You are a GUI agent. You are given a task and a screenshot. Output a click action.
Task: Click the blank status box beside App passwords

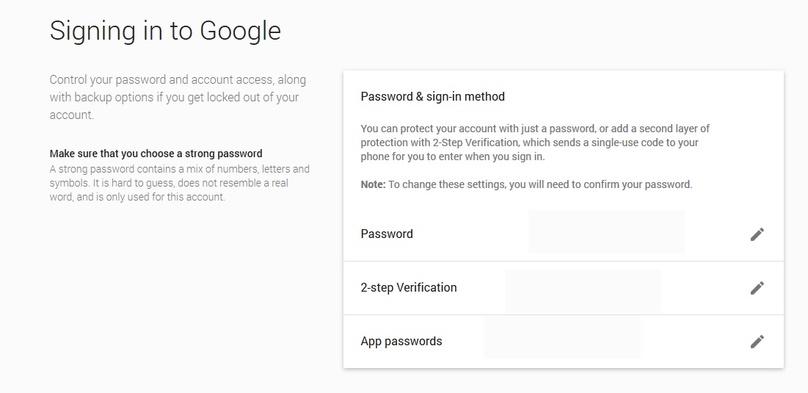pyautogui.click(x=562, y=337)
